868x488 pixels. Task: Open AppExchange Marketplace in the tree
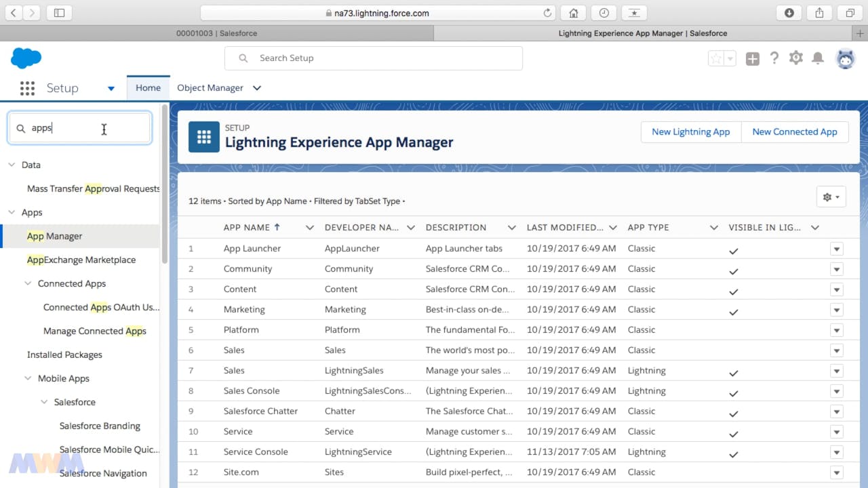click(81, 260)
